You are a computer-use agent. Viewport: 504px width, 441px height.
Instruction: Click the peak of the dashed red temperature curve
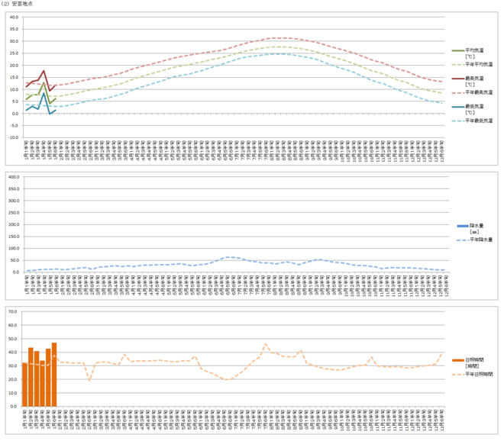coord(279,38)
